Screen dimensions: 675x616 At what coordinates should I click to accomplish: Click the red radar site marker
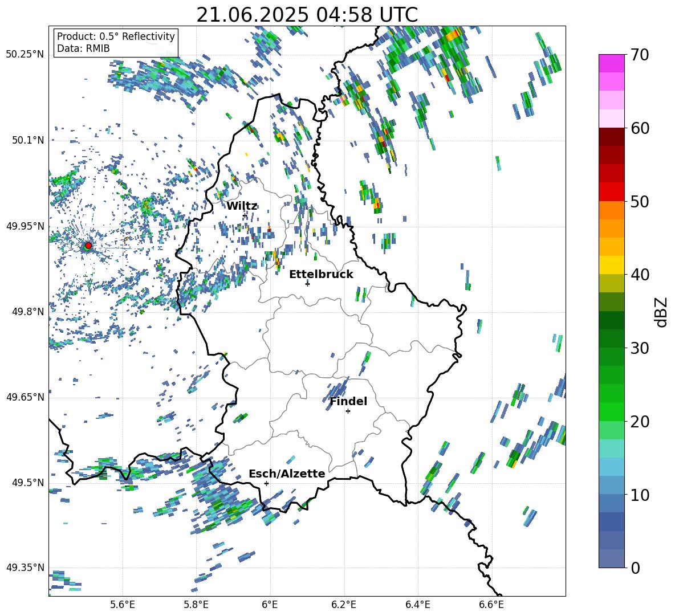point(88,246)
